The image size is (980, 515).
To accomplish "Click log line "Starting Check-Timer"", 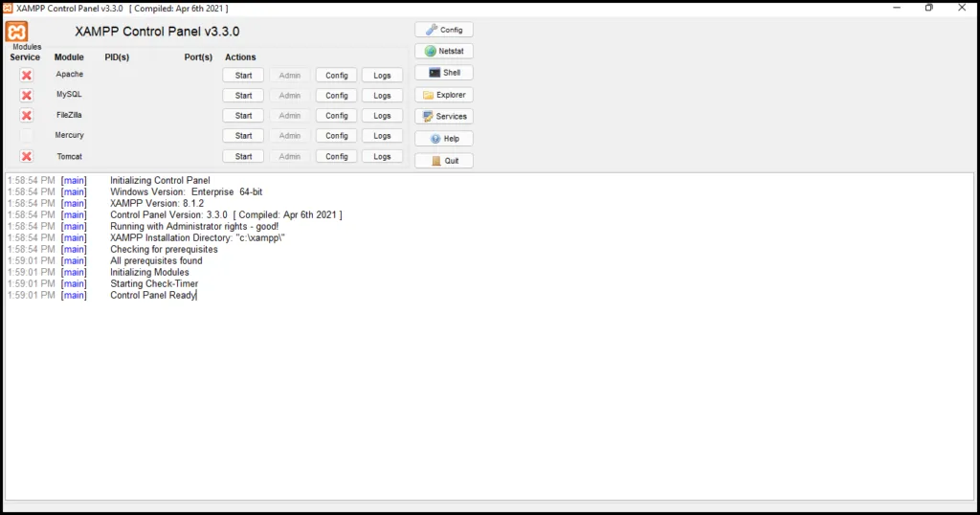I will tap(154, 283).
